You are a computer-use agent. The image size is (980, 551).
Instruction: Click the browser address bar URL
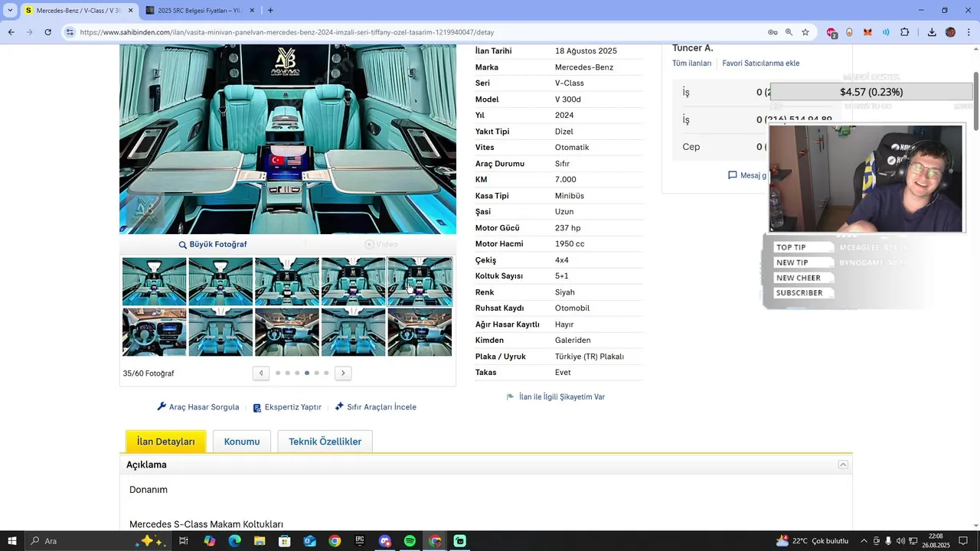287,32
